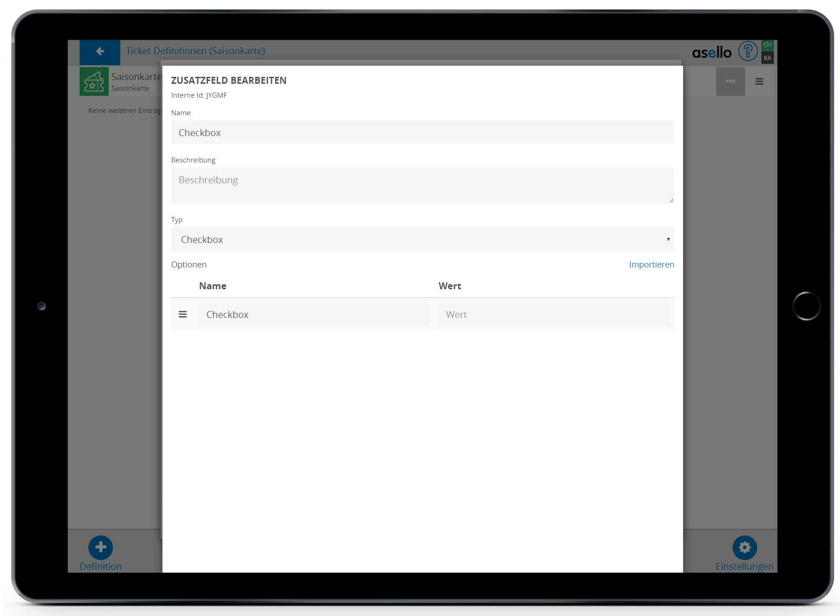Click the Wert input field

point(554,315)
